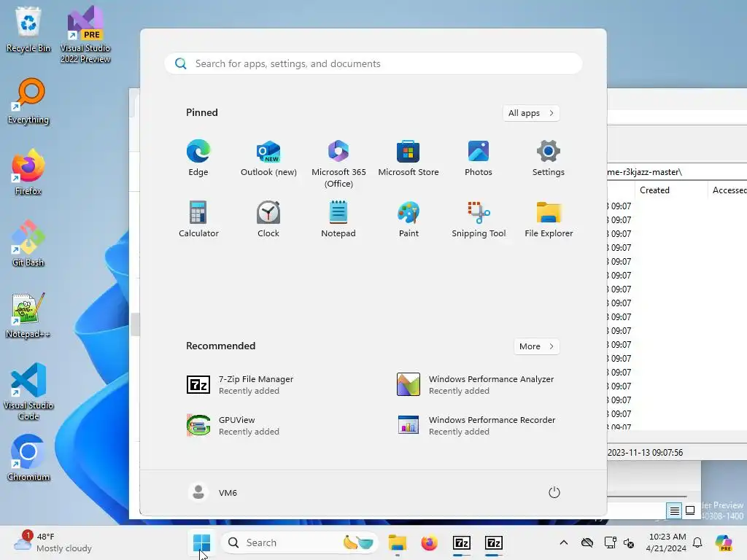Open Firefox from the taskbar
The image size is (747, 560).
tap(429, 542)
